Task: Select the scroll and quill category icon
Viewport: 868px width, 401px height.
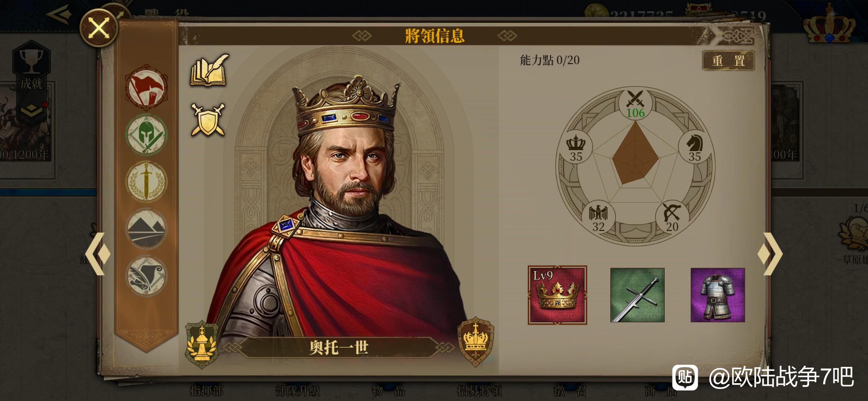Action: click(147, 276)
